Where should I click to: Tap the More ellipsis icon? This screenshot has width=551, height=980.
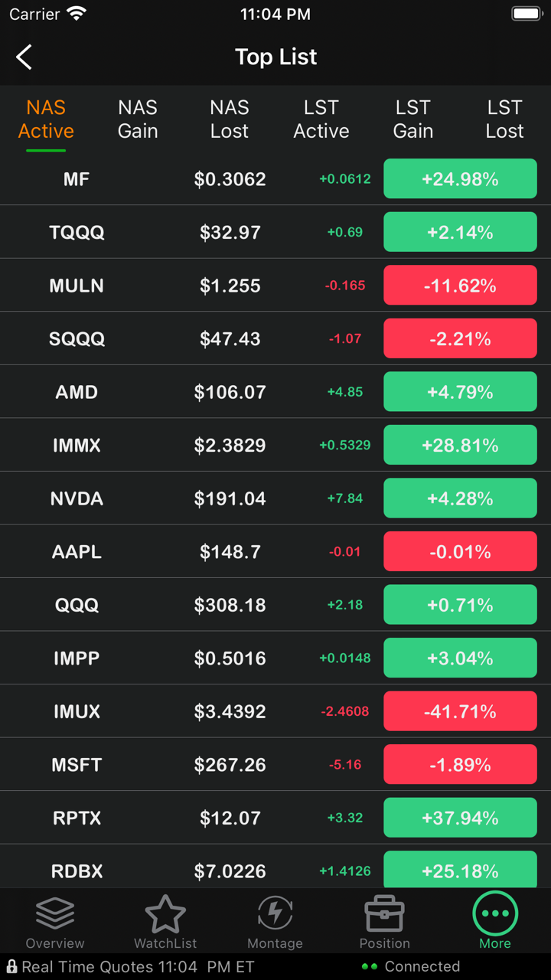(x=495, y=913)
